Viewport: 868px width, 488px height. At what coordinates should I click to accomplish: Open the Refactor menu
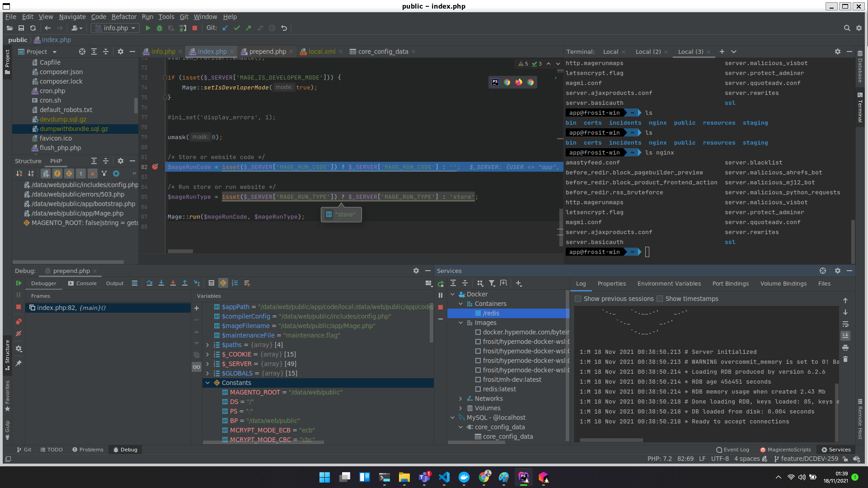point(124,17)
